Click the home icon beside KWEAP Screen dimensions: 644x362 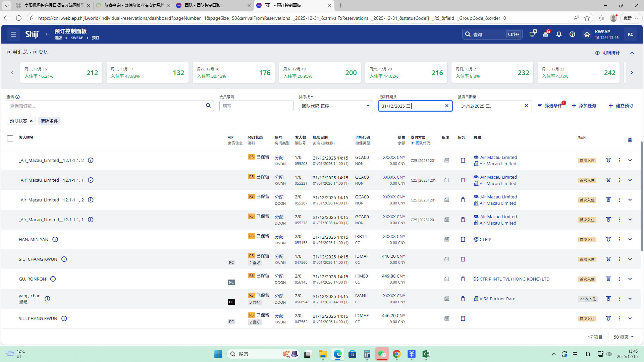(x=587, y=34)
